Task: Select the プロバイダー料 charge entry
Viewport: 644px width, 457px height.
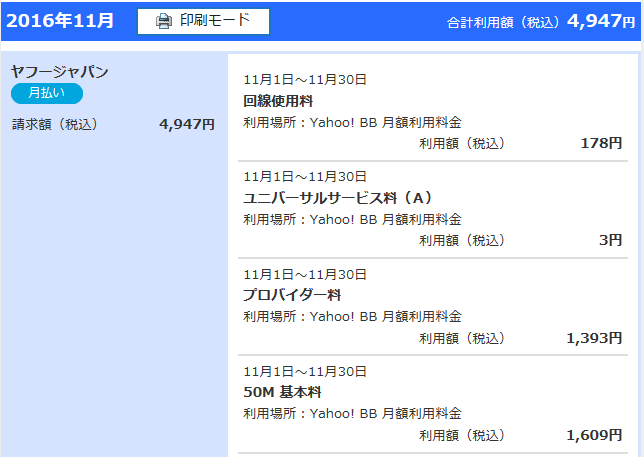Action: (292, 295)
